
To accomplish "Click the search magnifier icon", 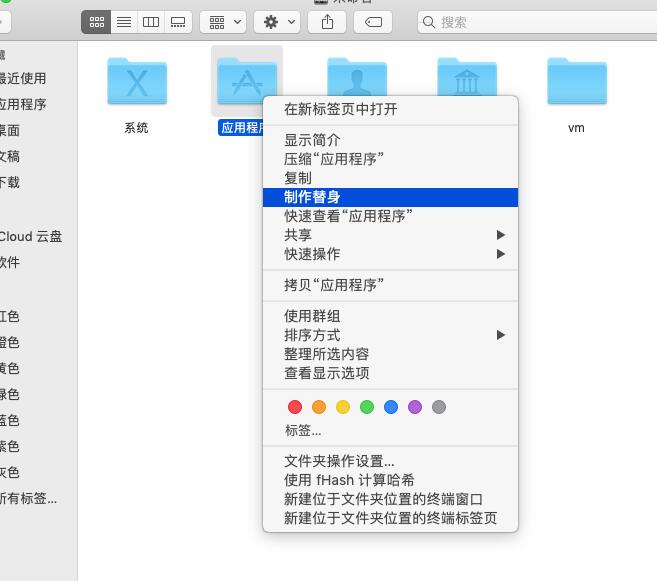I will click(429, 22).
